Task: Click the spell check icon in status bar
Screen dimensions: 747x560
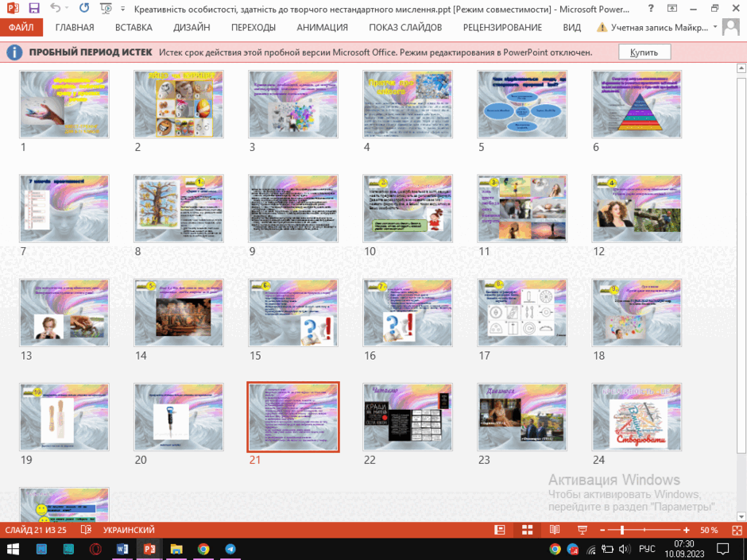Action: point(86,530)
